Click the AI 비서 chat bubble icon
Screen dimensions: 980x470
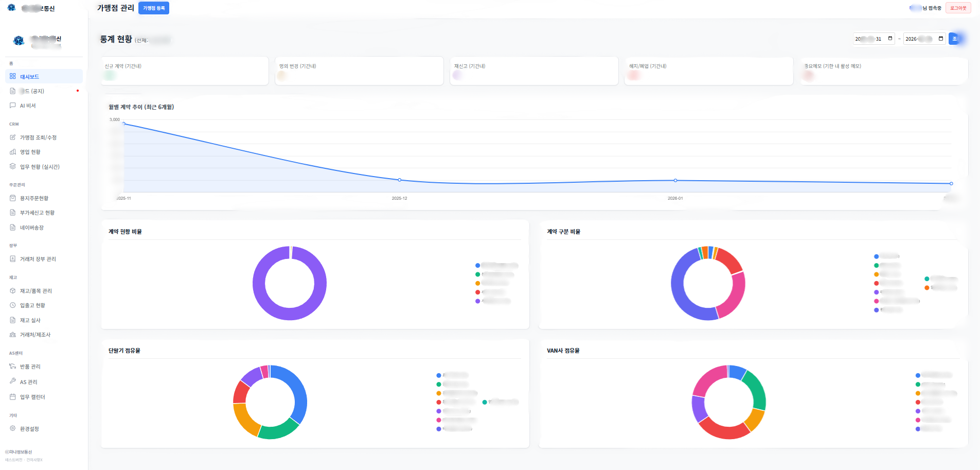coord(13,106)
